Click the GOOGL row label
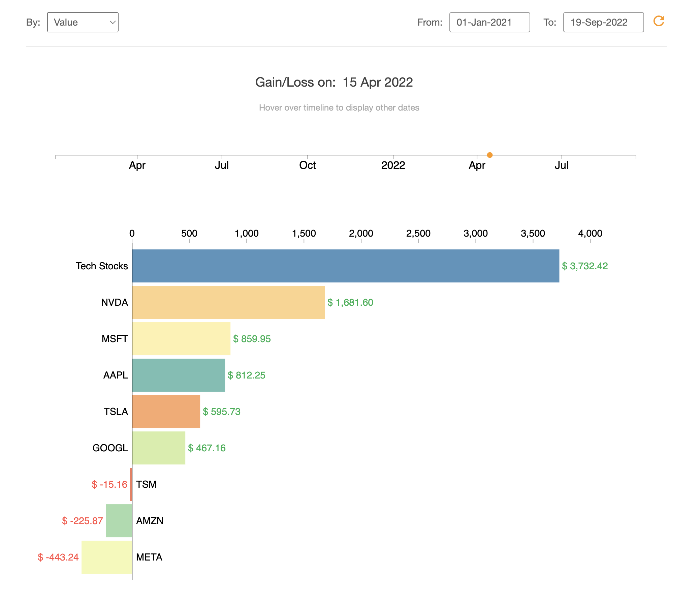Screen dimensions: 700x604 pyautogui.click(x=110, y=448)
